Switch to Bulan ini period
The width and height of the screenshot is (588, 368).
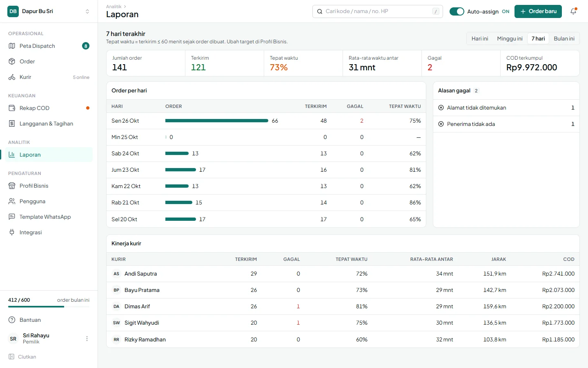564,38
